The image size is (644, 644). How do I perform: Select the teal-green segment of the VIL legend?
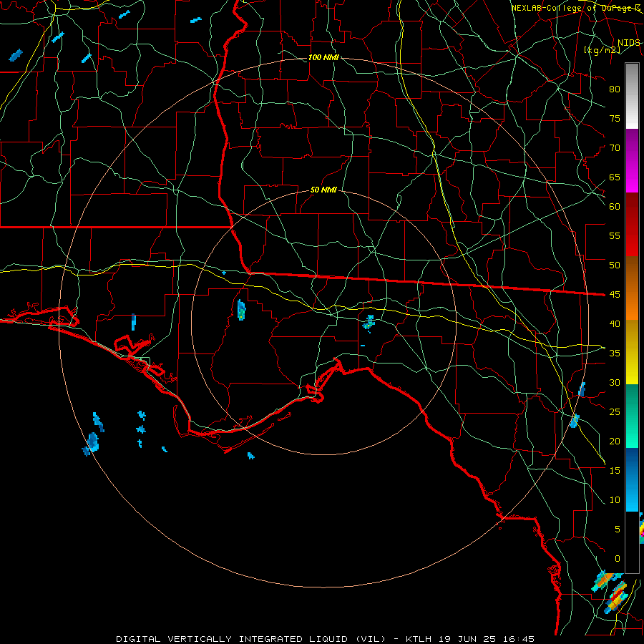point(632,416)
